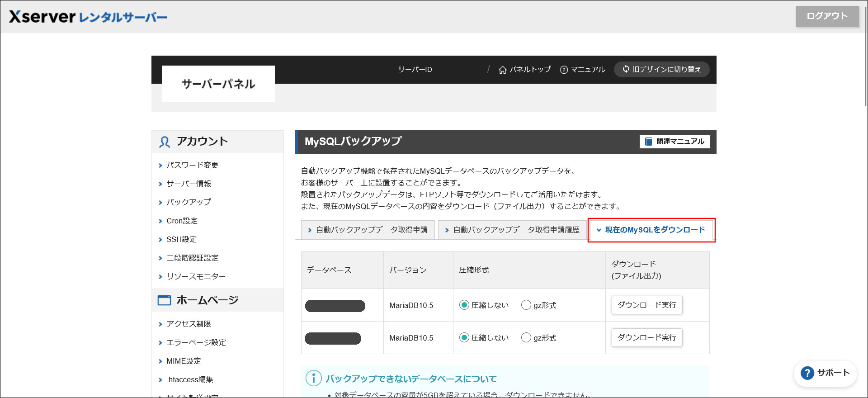Viewport: 868px width, 398px height.
Task: Click the arrow icon before Cron設定
Action: [x=160, y=221]
